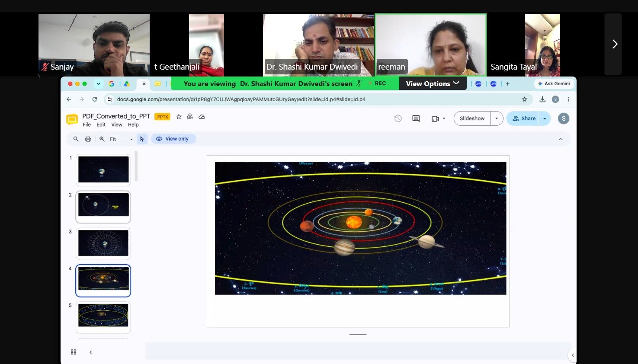Open version history clock icon
Image resolution: width=638 pixels, height=364 pixels.
click(398, 118)
